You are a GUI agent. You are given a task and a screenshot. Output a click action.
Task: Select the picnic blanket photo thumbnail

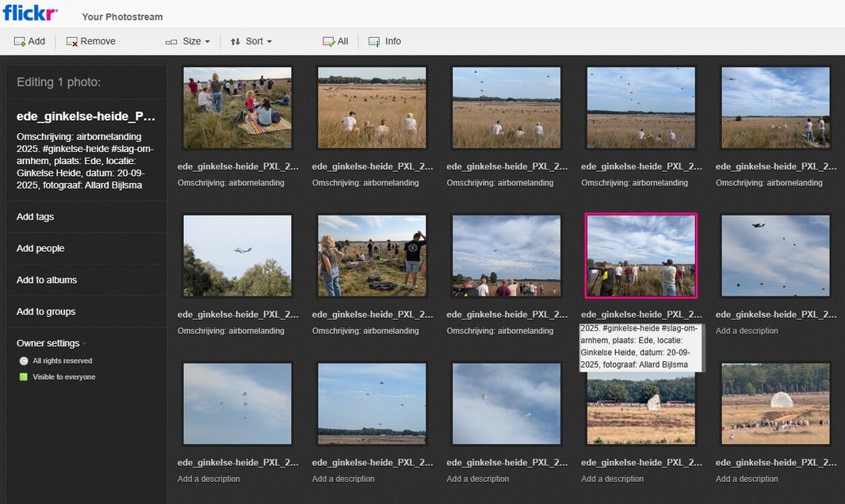[x=238, y=108]
